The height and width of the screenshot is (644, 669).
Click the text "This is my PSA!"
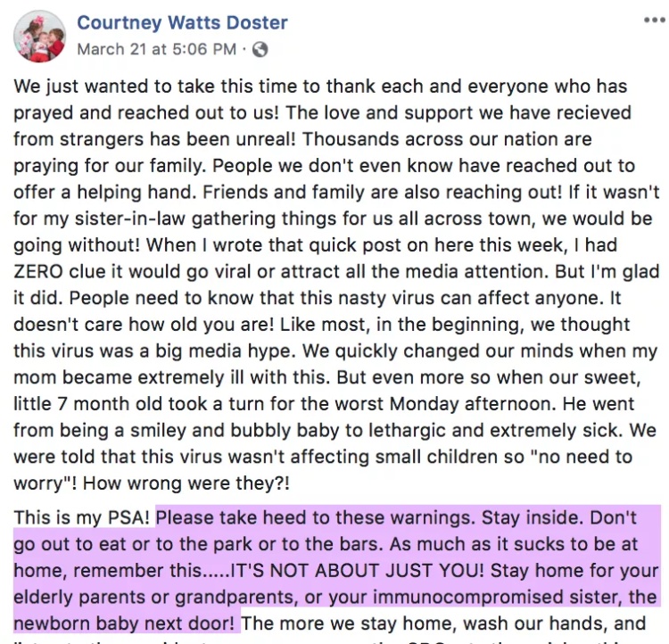click(x=81, y=517)
